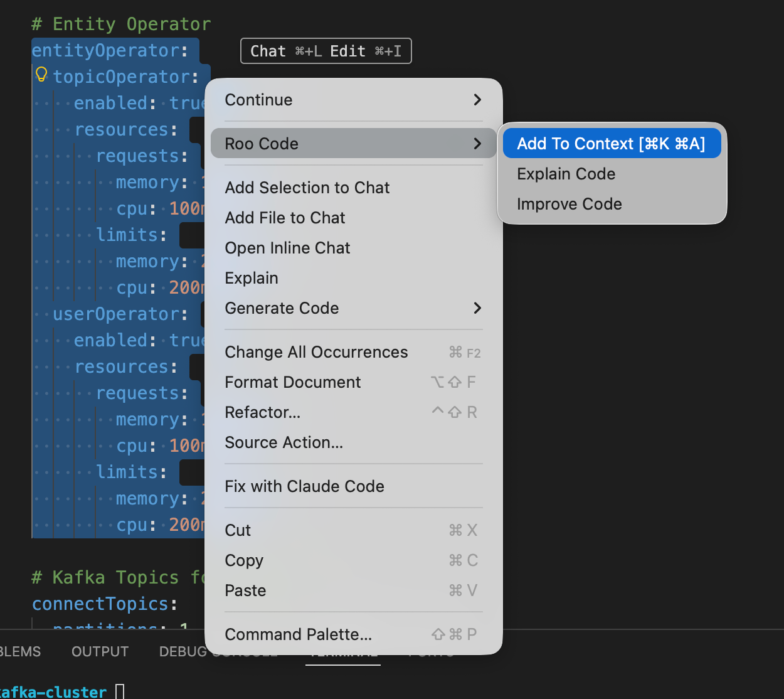Image resolution: width=784 pixels, height=699 pixels.
Task: Switch to the OUTPUT panel tab
Action: pos(100,651)
